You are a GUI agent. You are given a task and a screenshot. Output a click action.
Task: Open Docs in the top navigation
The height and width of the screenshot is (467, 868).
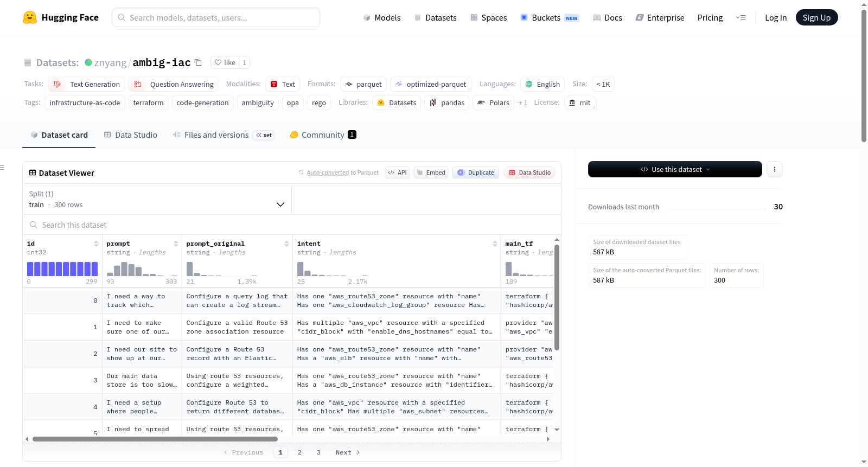coord(607,17)
